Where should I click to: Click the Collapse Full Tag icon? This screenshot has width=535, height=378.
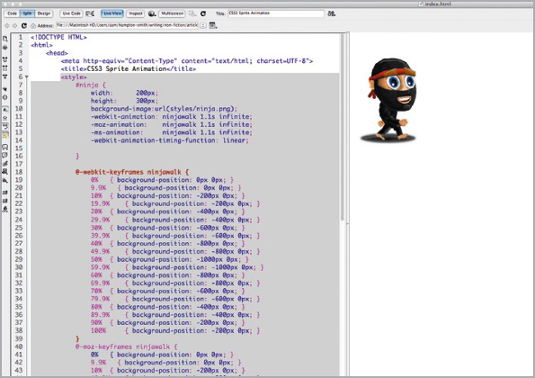(5, 60)
